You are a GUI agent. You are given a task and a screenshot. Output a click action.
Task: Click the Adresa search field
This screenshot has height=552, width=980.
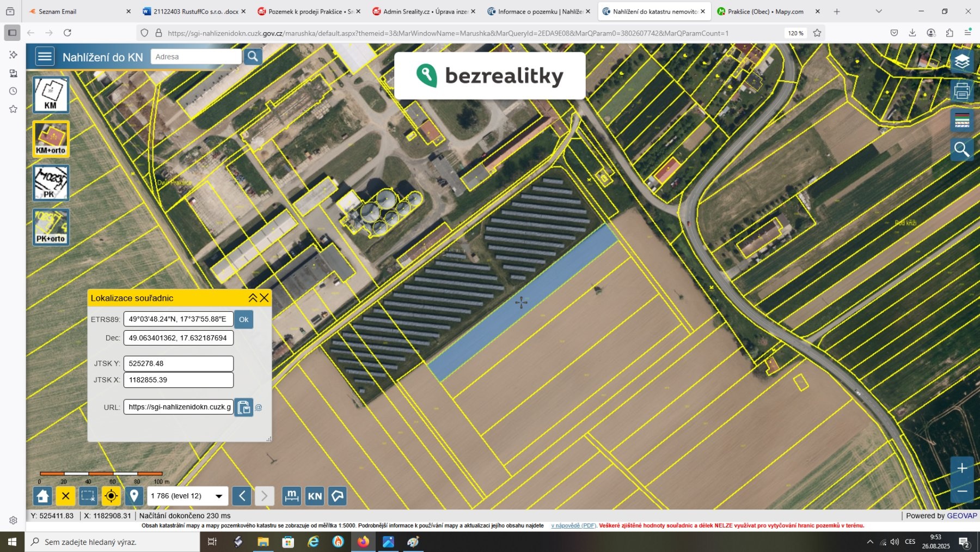pos(196,57)
